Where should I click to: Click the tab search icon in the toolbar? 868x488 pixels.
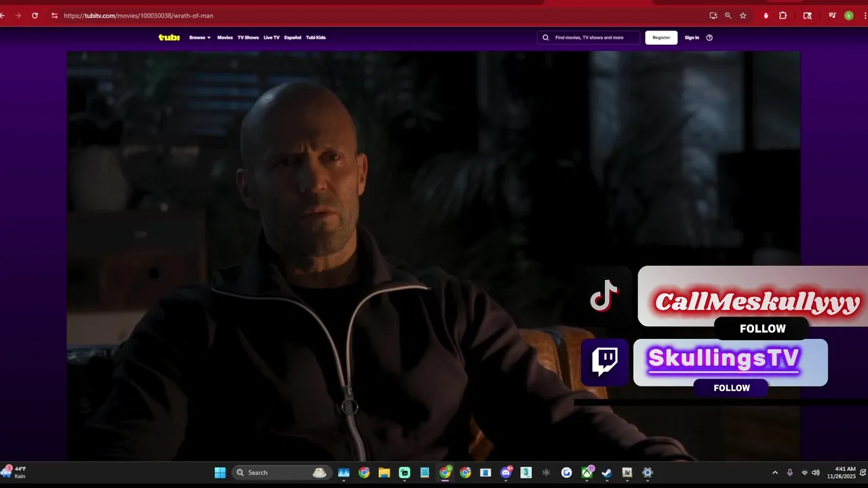click(807, 16)
